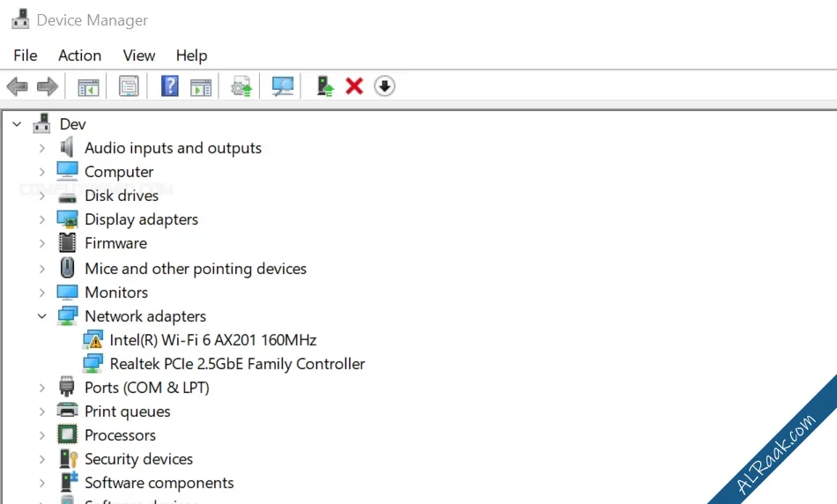Open the File menu
Viewport: 837px width, 504px height.
(x=25, y=56)
